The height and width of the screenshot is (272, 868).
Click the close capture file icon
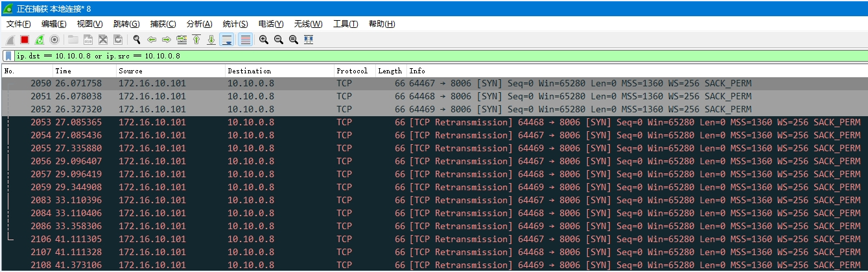click(x=102, y=40)
